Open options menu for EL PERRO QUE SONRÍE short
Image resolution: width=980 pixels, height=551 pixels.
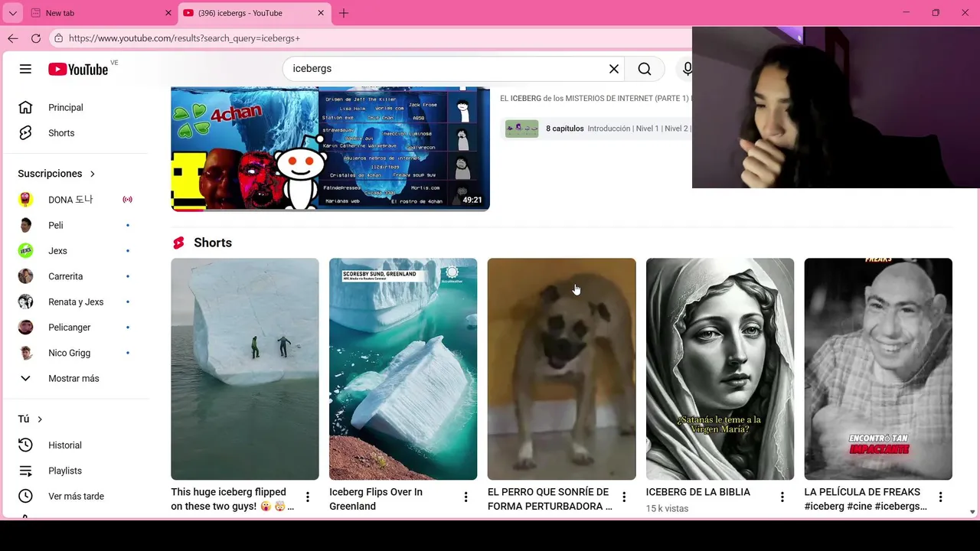pos(624,497)
